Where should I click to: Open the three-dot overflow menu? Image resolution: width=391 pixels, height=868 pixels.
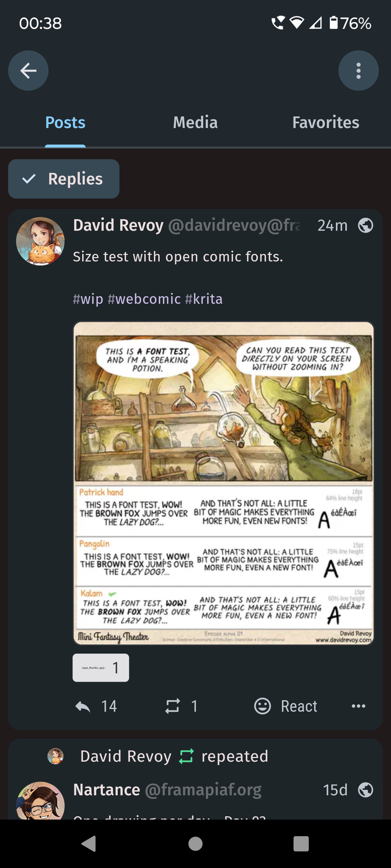tap(358, 71)
